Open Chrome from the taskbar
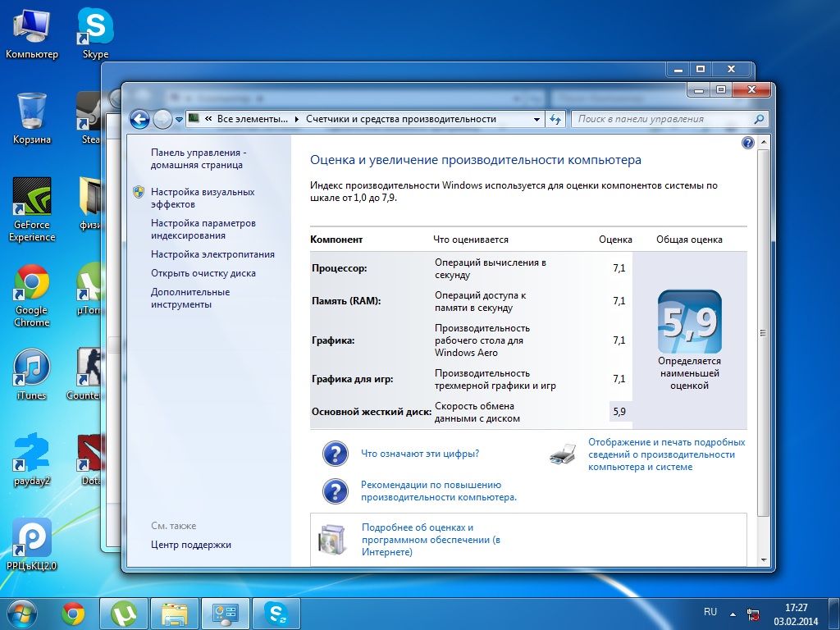Image resolution: width=840 pixels, height=630 pixels. click(73, 614)
